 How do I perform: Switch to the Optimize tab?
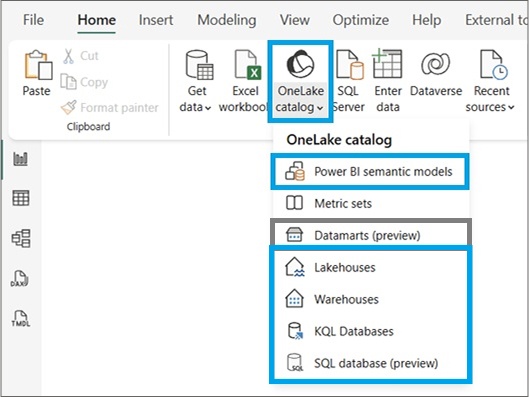[361, 20]
